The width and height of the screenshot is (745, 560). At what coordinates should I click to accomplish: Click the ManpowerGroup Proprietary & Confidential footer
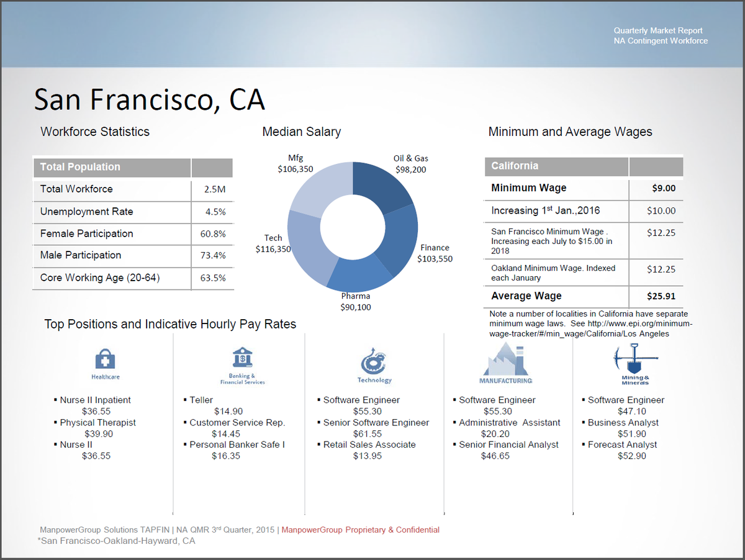click(x=361, y=530)
